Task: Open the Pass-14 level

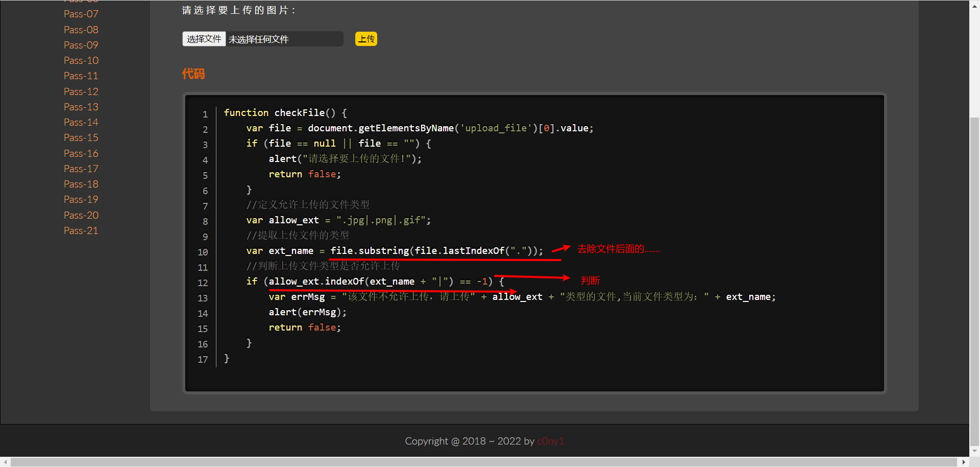Action: [x=81, y=122]
